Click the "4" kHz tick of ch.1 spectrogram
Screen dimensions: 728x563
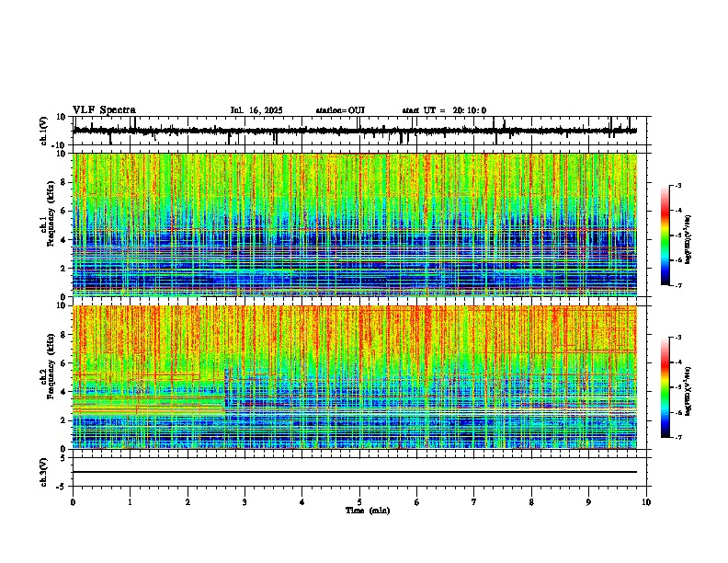point(64,240)
